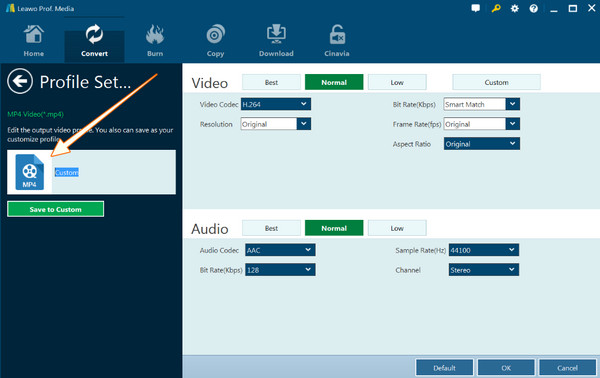Open the Video Codec H.264 dropdown
The width and height of the screenshot is (600, 378).
(276, 104)
